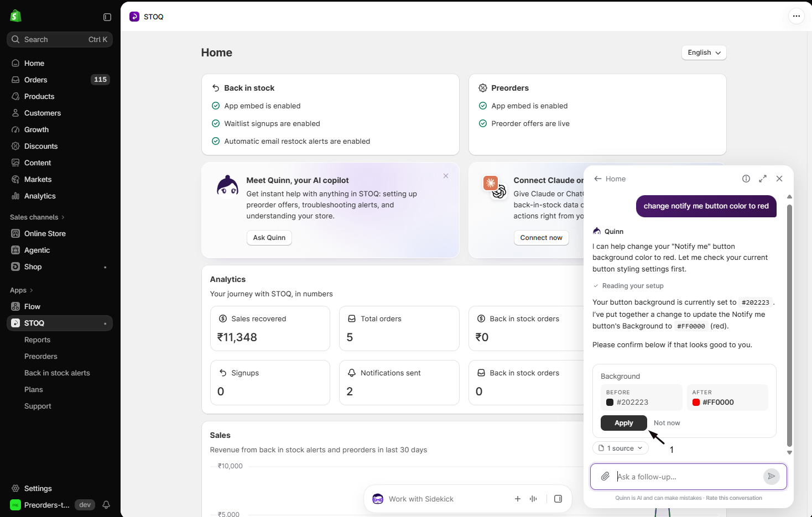Click the red #FF0000 after swatch
The image size is (812, 517).
(x=696, y=403)
